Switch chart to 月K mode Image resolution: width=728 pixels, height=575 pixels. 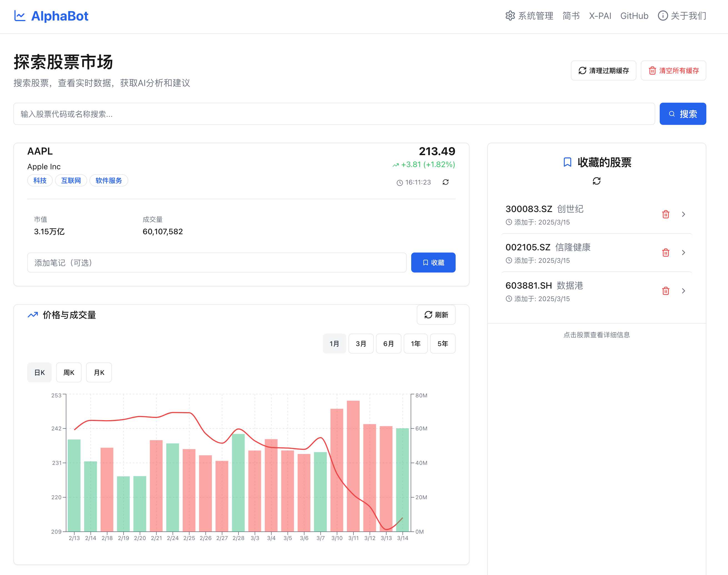click(99, 372)
